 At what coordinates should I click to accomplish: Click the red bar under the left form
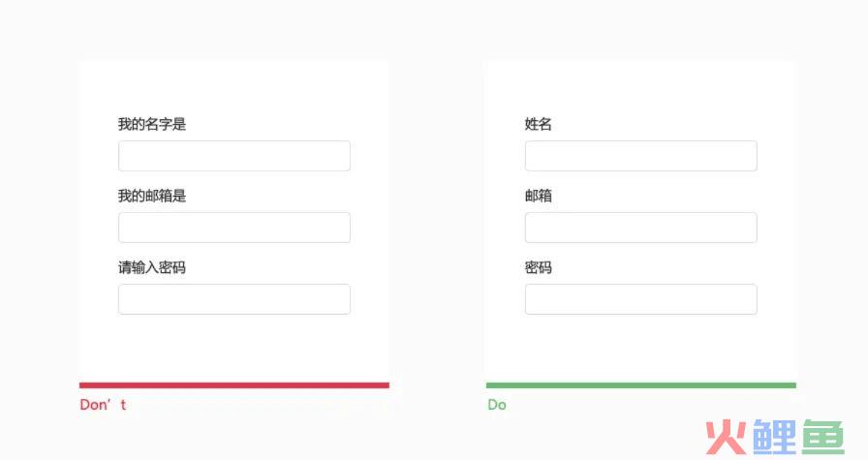pyautogui.click(x=234, y=385)
